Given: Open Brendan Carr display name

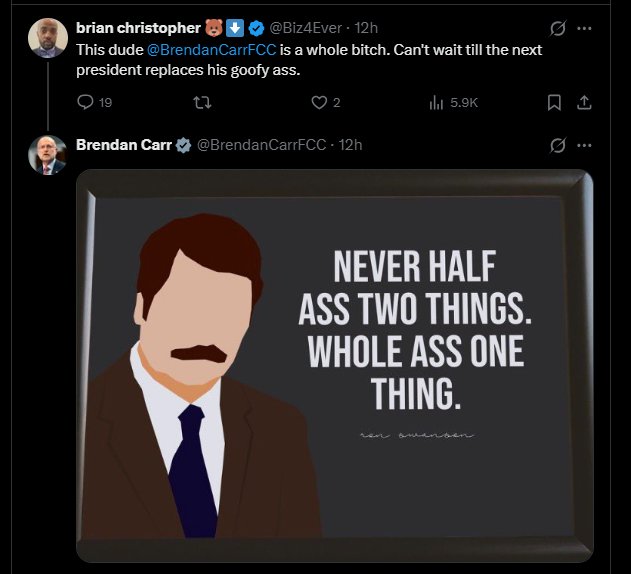Looking at the screenshot, I should pyautogui.click(x=124, y=145).
